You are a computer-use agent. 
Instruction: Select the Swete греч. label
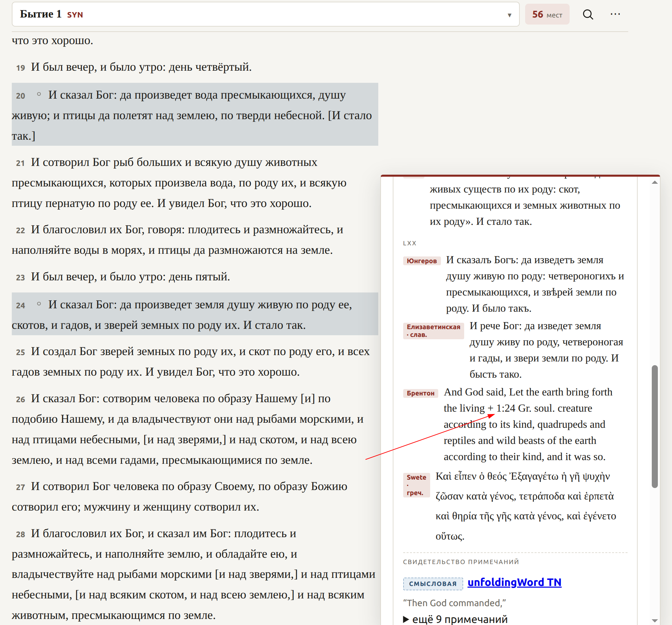(416, 485)
